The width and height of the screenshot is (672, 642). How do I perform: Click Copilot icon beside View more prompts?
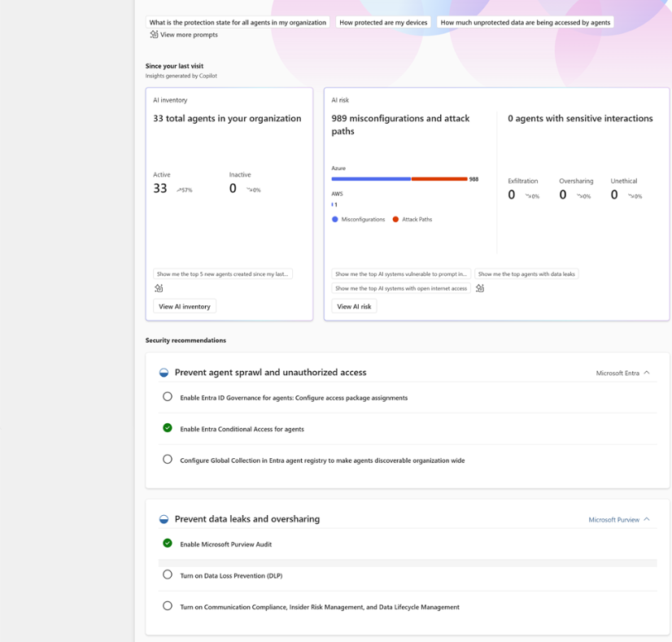pyautogui.click(x=154, y=34)
